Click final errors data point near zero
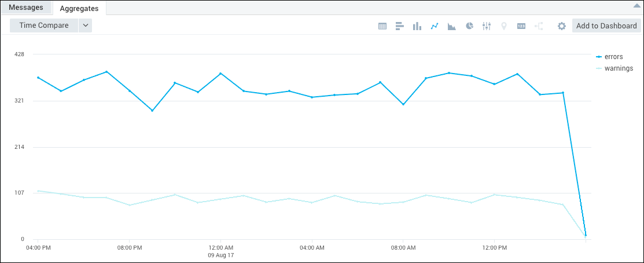This screenshot has width=644, height=263. (586, 235)
